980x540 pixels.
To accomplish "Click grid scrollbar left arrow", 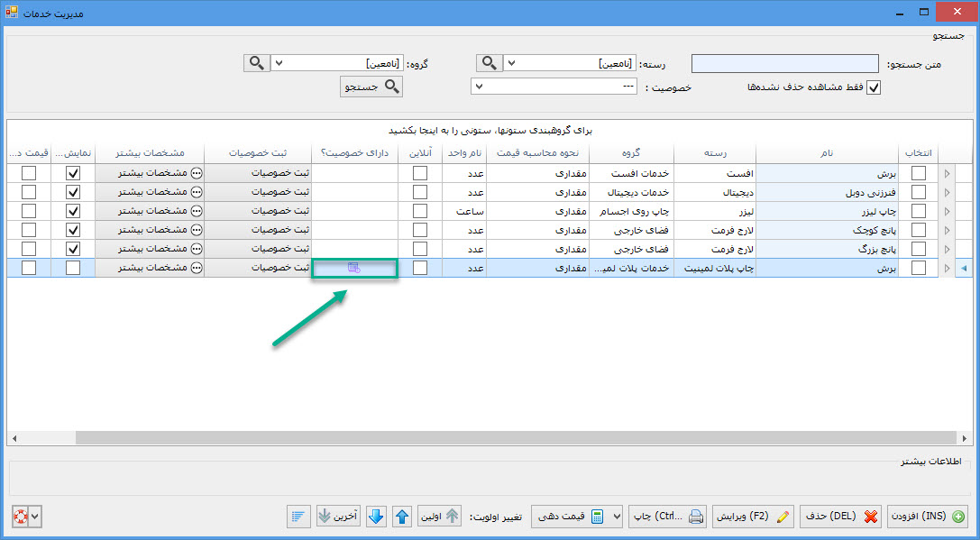I will [14, 438].
